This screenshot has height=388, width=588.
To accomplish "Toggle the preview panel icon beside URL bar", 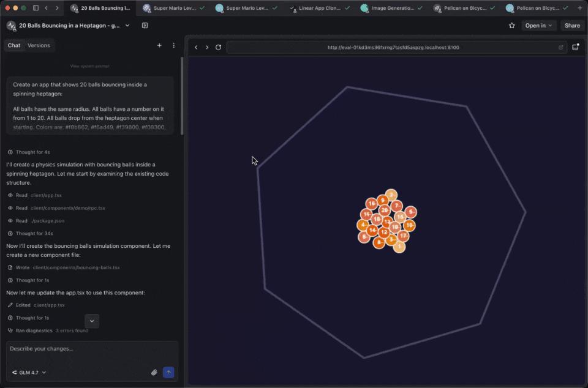I will pyautogui.click(x=575, y=47).
